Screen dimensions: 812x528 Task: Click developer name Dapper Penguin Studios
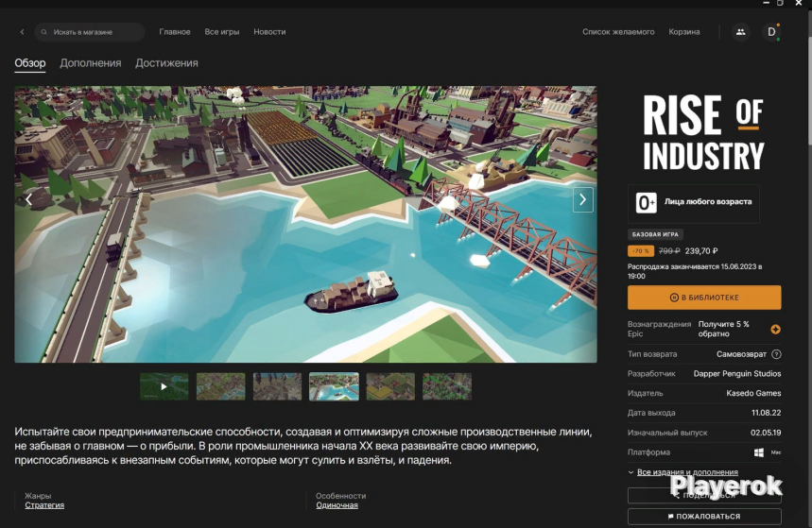(737, 374)
